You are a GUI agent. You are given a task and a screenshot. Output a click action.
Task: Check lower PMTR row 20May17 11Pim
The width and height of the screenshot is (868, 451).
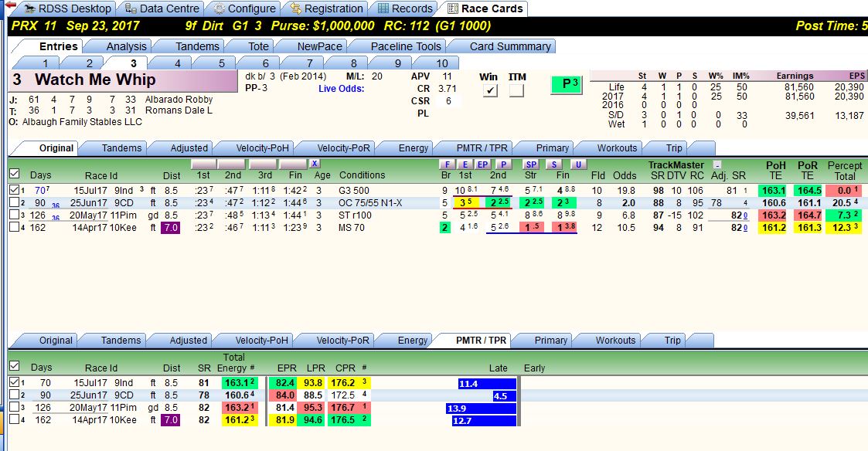(x=15, y=407)
